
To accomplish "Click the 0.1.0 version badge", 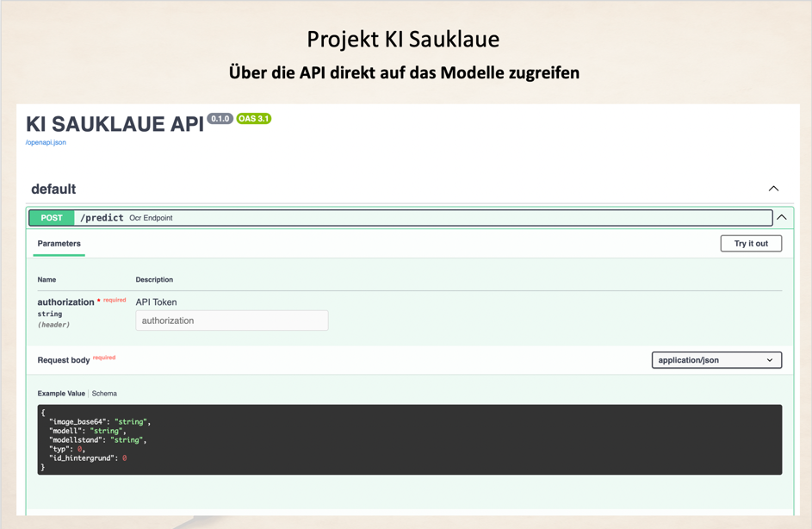I will [x=220, y=119].
